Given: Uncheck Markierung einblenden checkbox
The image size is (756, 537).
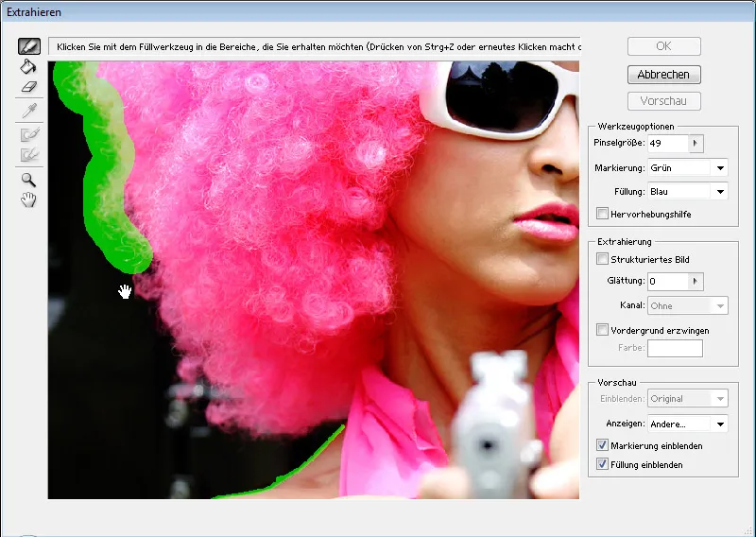Looking at the screenshot, I should (x=602, y=445).
